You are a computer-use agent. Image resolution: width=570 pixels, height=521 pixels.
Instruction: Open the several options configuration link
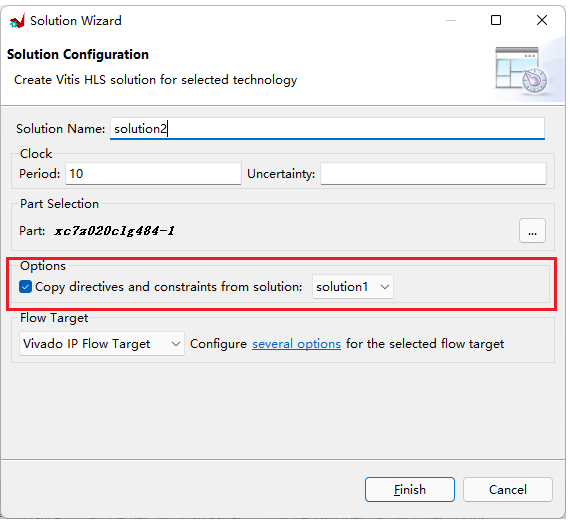click(x=296, y=344)
